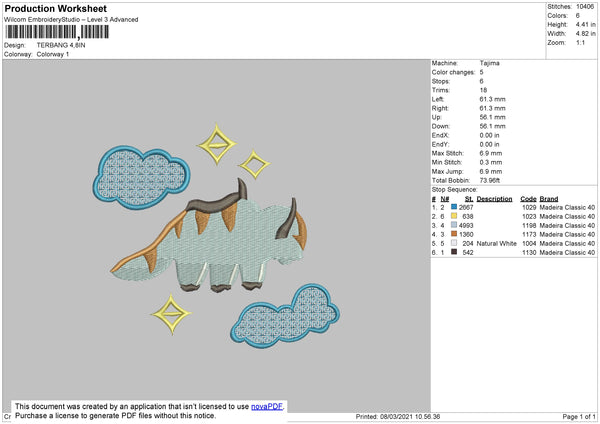The image size is (600, 424).
Task: Click the design name TERBANG 4.8IN
Action: [x=61, y=45]
